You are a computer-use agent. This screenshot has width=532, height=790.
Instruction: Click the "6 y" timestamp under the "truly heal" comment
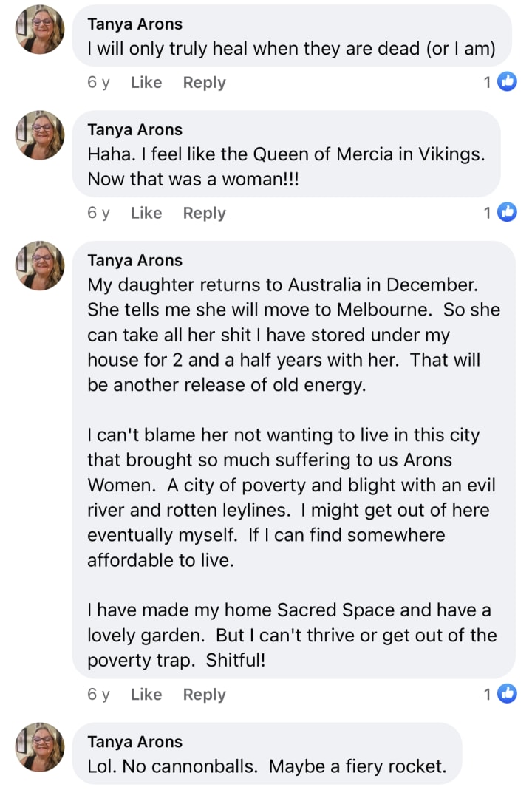pos(98,83)
